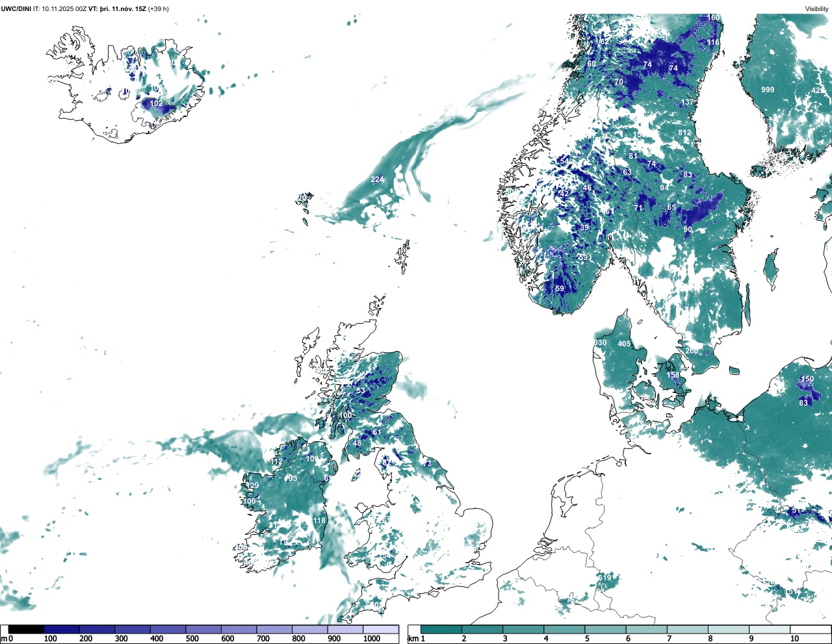Click the '46' value in central Norway
The height and width of the screenshot is (644, 832).
(587, 188)
